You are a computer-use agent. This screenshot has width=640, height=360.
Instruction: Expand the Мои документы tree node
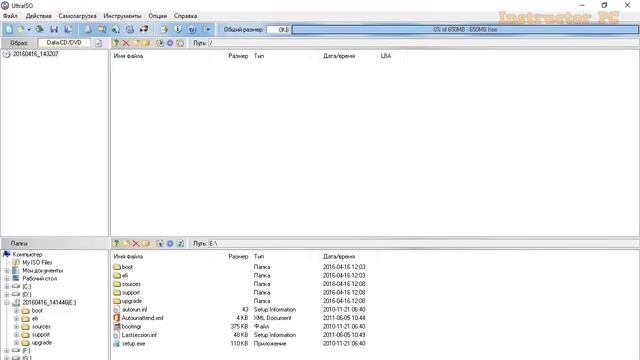point(7,271)
